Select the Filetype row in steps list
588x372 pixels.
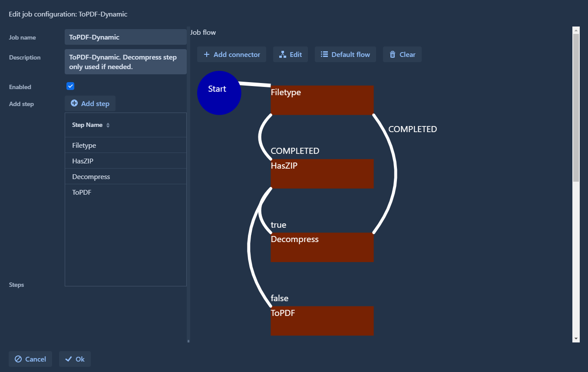click(126, 145)
